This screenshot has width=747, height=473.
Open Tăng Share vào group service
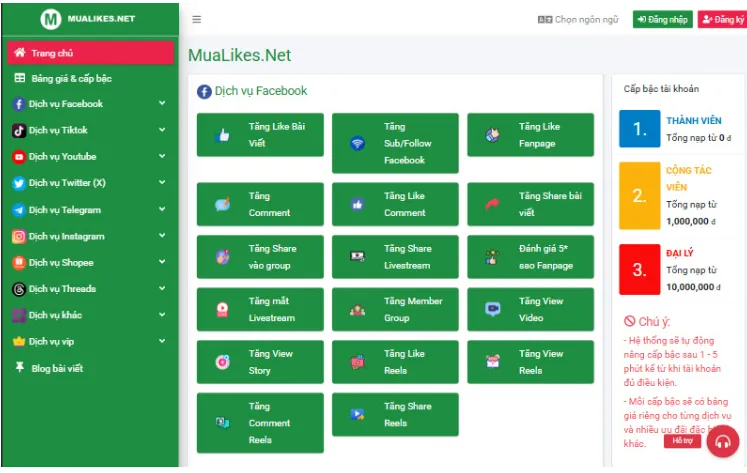click(x=260, y=257)
